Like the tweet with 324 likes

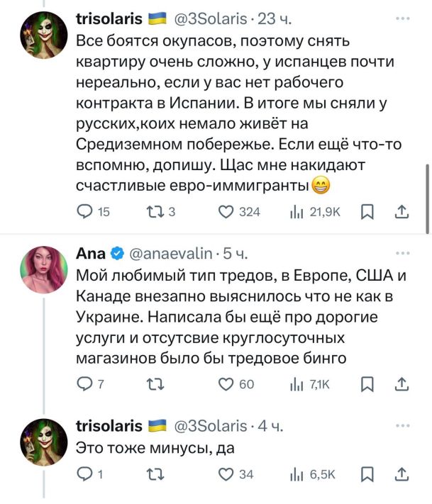pyautogui.click(x=226, y=211)
